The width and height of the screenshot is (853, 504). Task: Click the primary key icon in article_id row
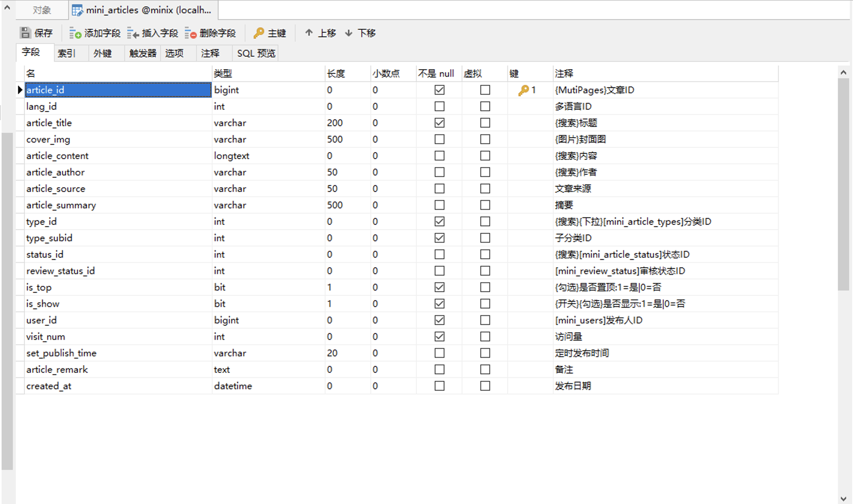(x=523, y=90)
